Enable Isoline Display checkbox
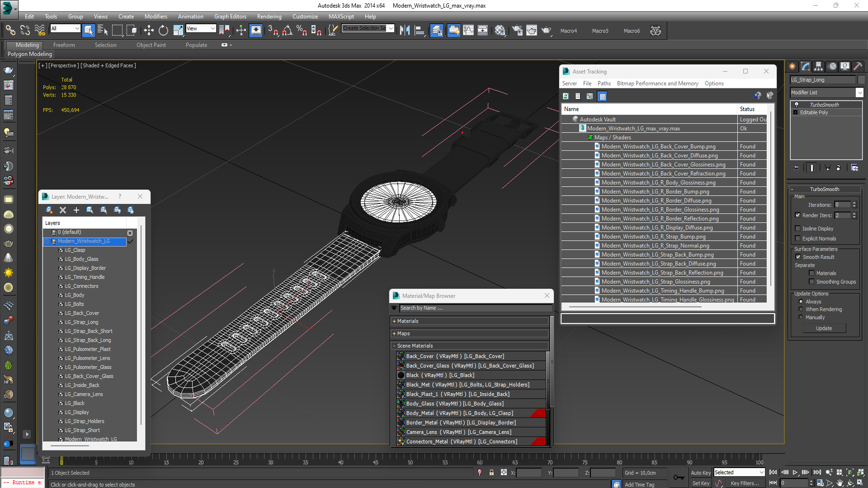The height and width of the screenshot is (488, 868). click(x=798, y=229)
